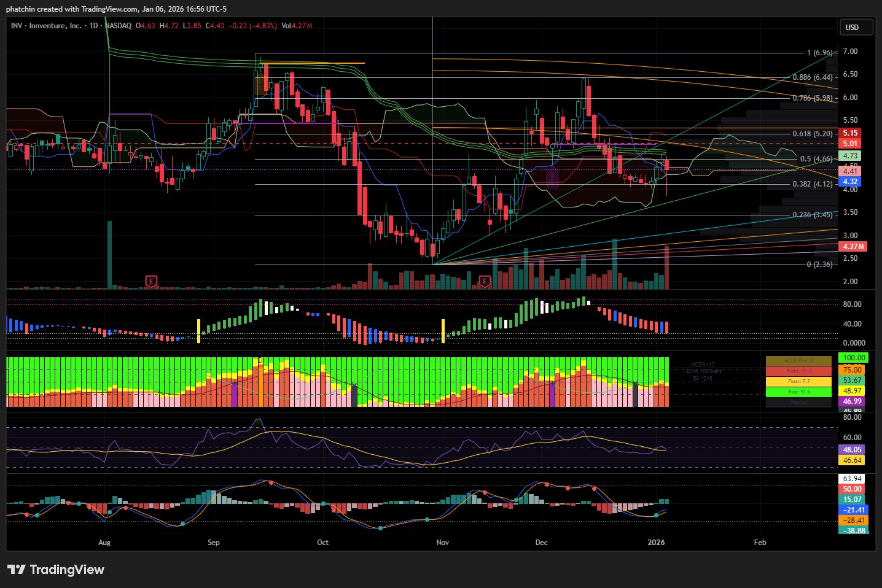The image size is (882, 588).
Task: Click the yellow 48.97 scale tag
Action: (852, 391)
